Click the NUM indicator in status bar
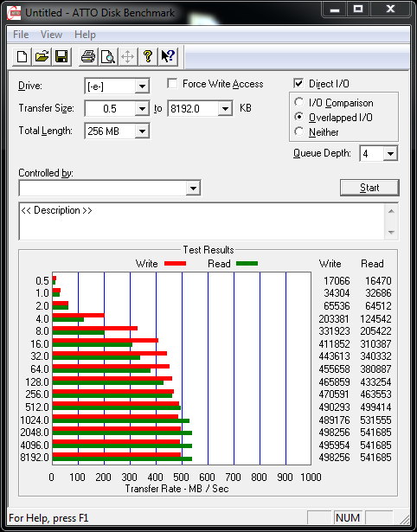 (x=348, y=518)
